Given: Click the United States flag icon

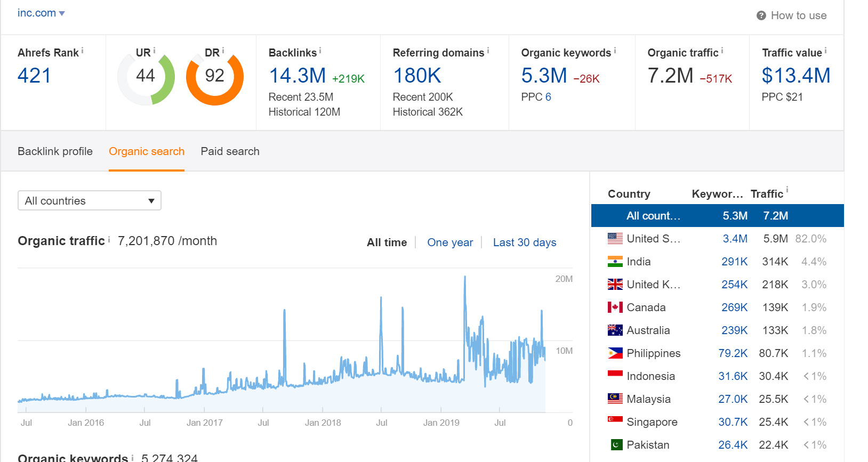Looking at the screenshot, I should [x=615, y=239].
